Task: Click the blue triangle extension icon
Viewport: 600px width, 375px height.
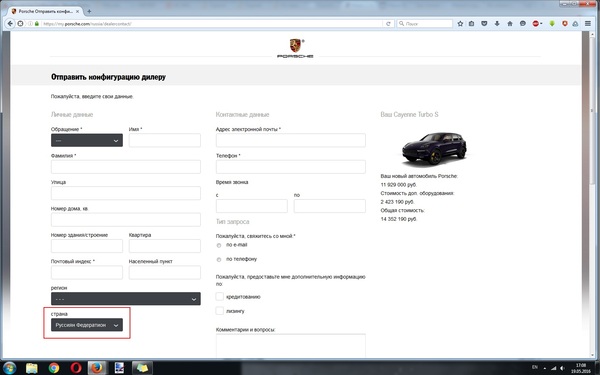Action: tap(575, 23)
